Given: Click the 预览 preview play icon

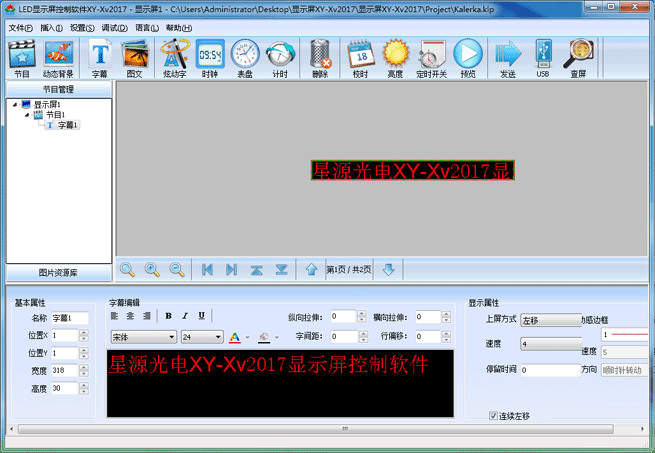Looking at the screenshot, I should coord(467,56).
